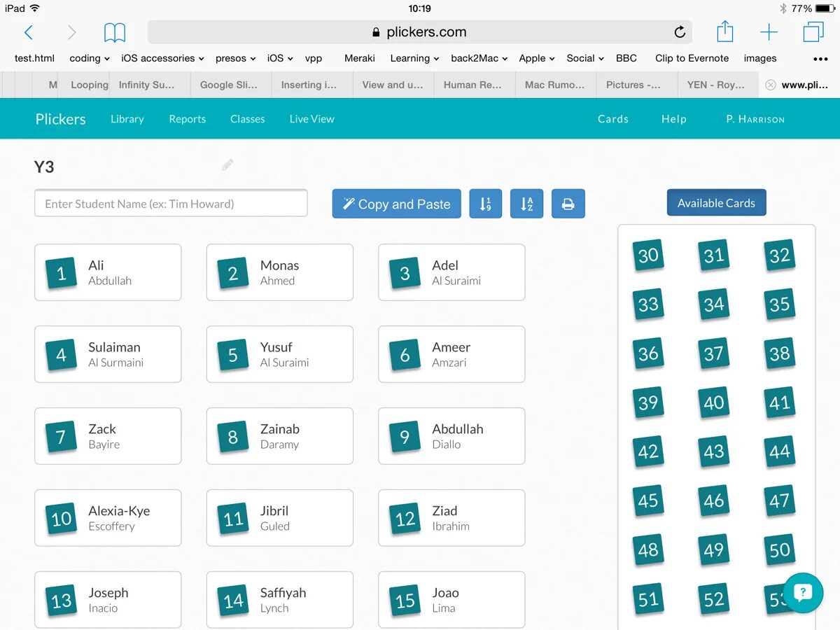Expand the iOS bookmarks folder
840x630 pixels.
click(280, 58)
